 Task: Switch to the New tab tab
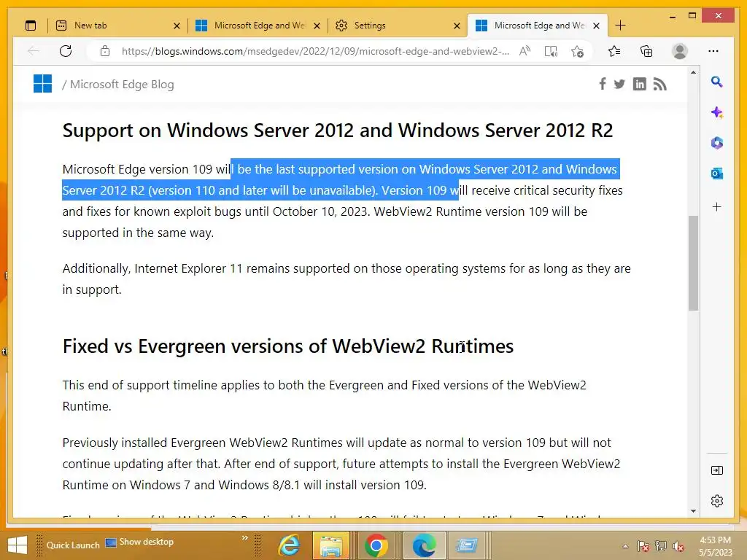coord(118,26)
